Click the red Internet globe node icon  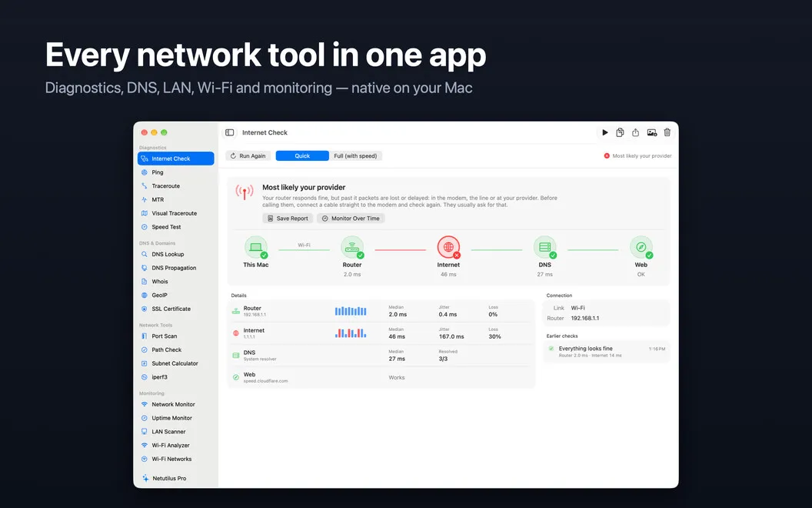coord(448,247)
